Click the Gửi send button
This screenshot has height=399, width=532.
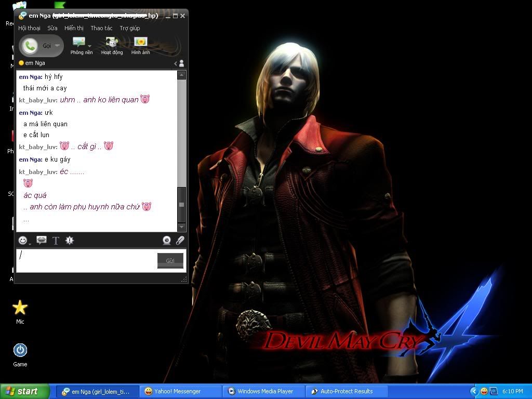click(x=170, y=261)
